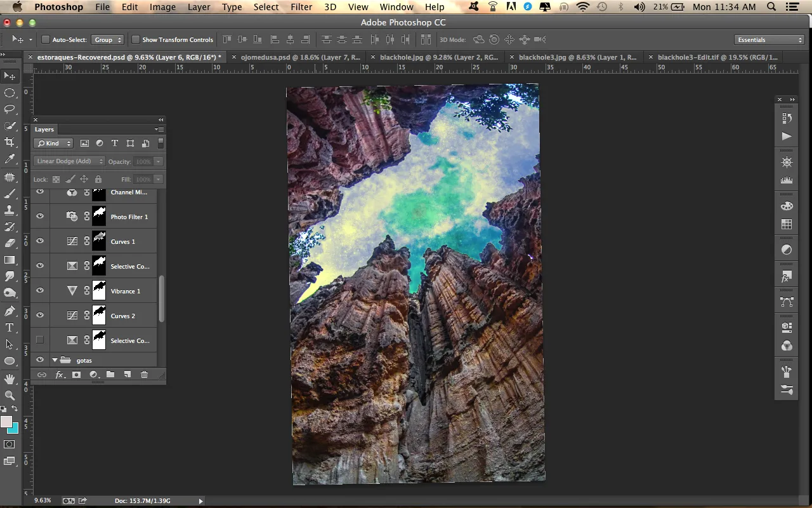The image size is (812, 508).
Task: Hide the Photo Filter 1 layer
Action: pos(40,217)
